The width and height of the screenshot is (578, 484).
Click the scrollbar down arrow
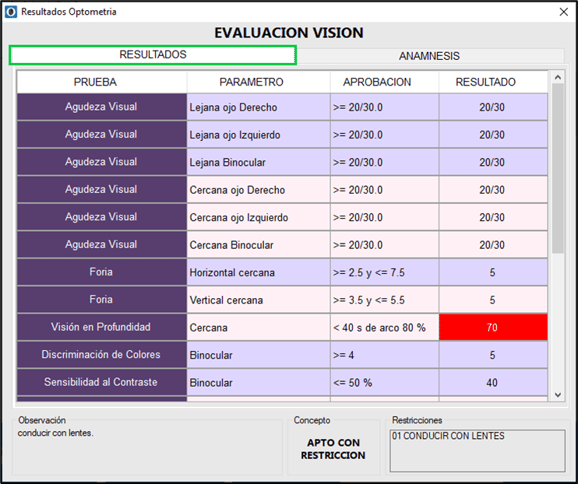[558, 395]
